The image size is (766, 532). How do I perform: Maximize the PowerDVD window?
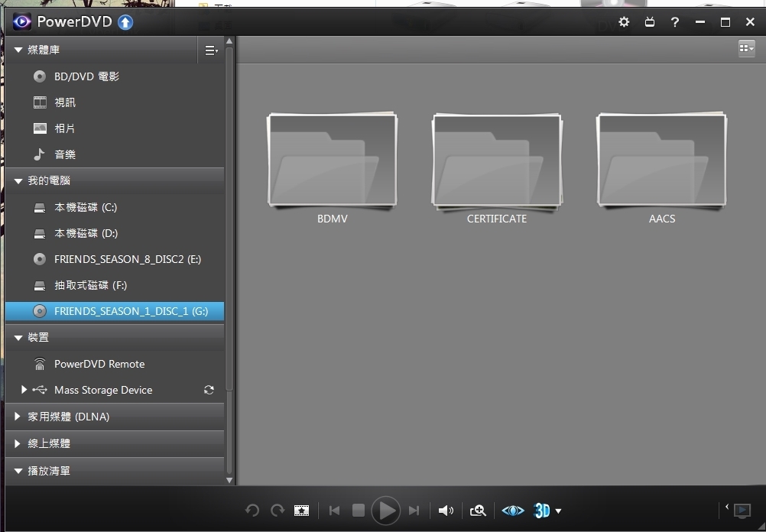pos(725,22)
